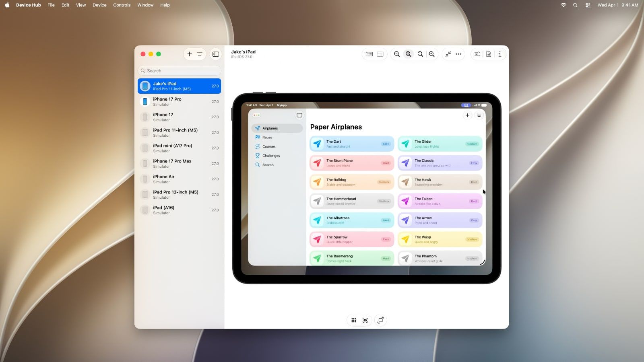
Task: Select iPad mini (A17 Pro) simulator
Action: point(180,148)
